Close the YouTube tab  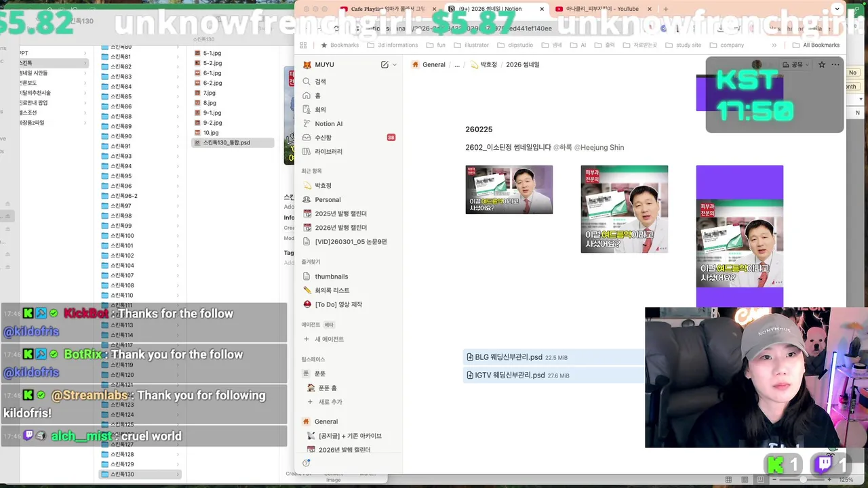[650, 9]
